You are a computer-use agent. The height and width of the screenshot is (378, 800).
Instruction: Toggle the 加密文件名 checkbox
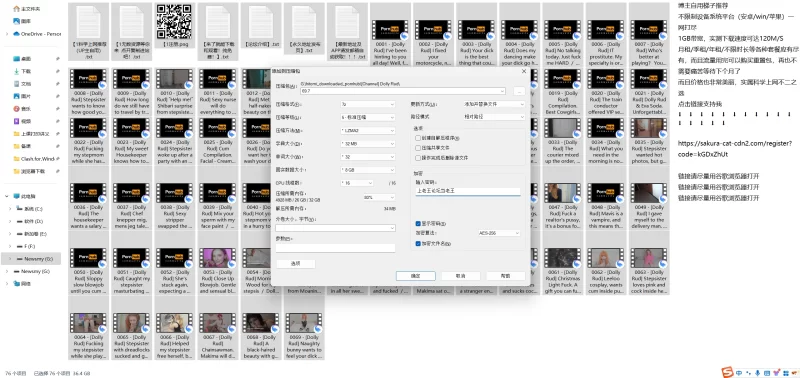418,244
